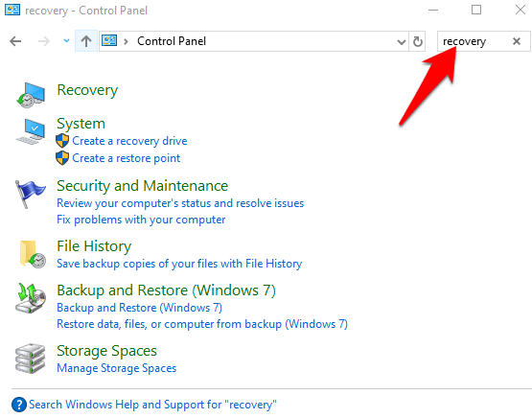Open Security and Maintenance heading
532x418 pixels.
pyautogui.click(x=143, y=186)
